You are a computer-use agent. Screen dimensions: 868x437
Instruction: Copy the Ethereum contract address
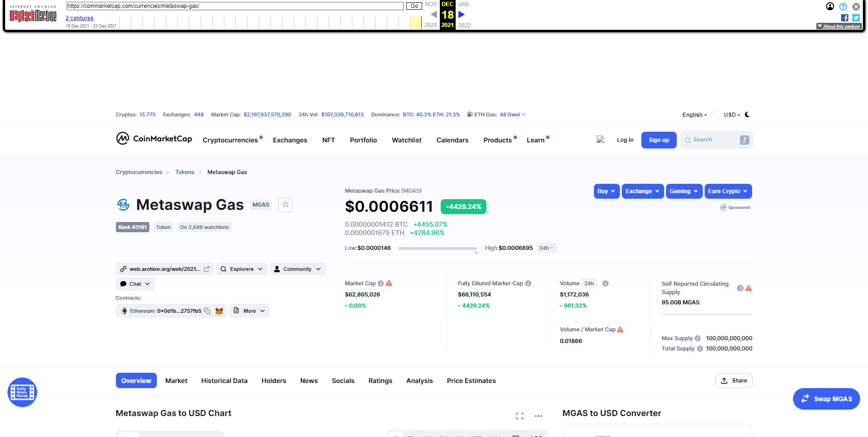point(207,311)
